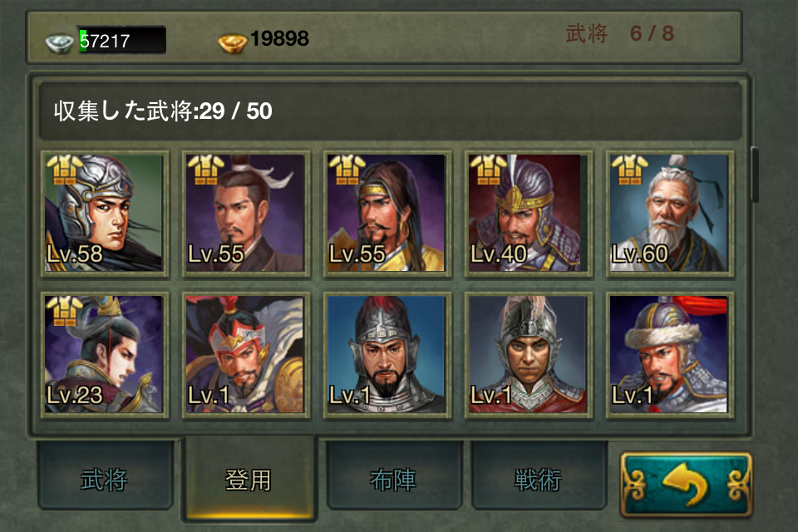The height and width of the screenshot is (532, 798).
Task: Click armor badge on Lv.40 general
Action: click(488, 170)
